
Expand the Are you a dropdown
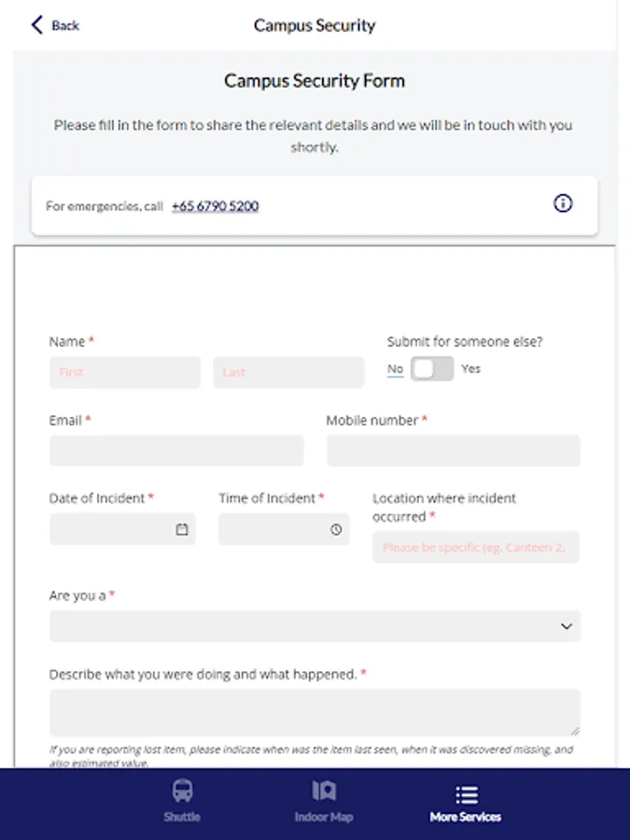coord(315,626)
